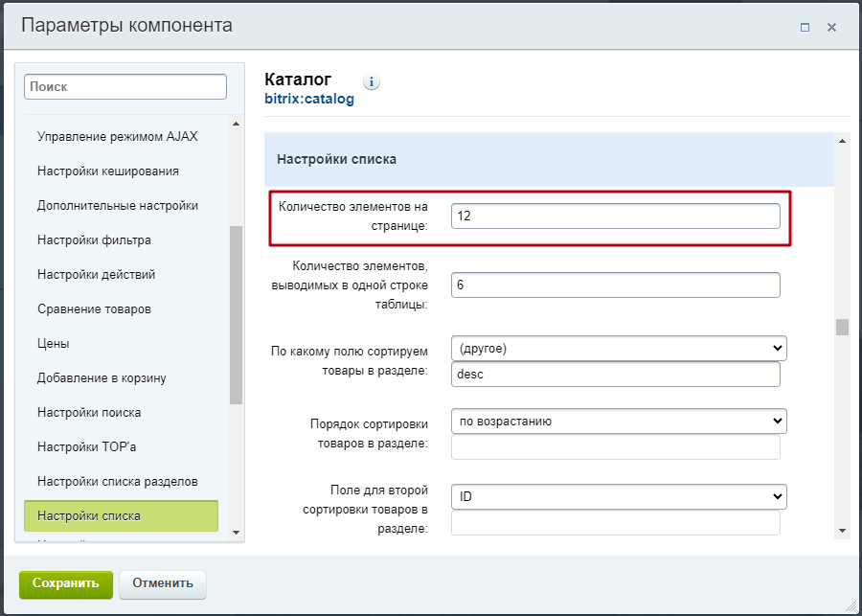Maximize the Параметры компонента dialog
862x616 pixels.
pos(805,27)
